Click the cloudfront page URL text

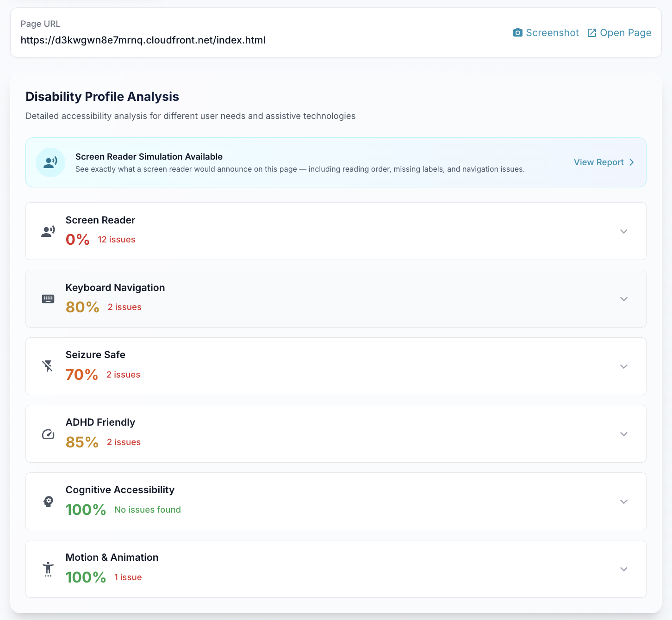[x=143, y=40]
